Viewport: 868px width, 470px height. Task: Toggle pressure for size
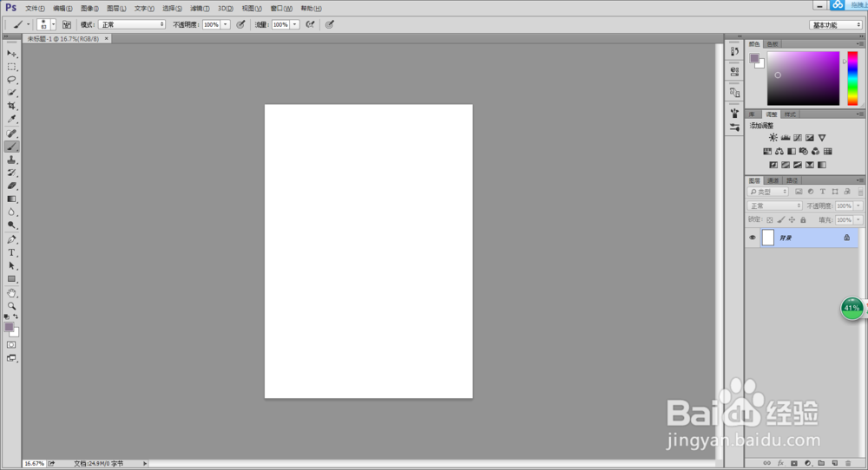click(x=329, y=24)
